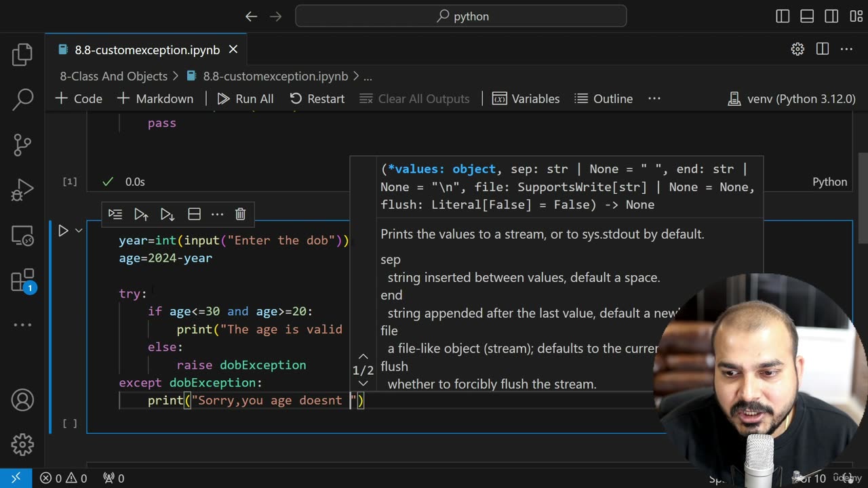Execute above cells in cell toolbar
This screenshot has width=868, height=488.
[141, 214]
